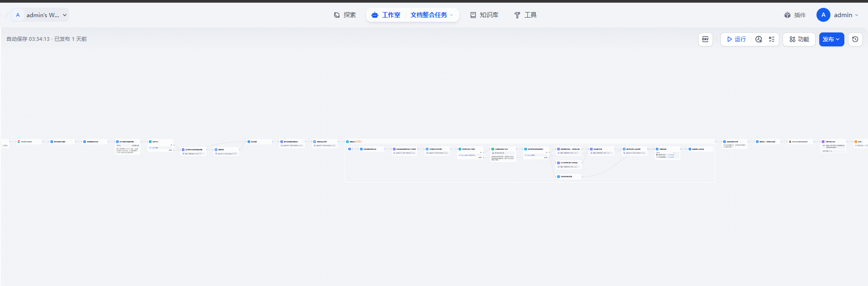Click the cube icon beside 插件
The height and width of the screenshot is (286, 868).
(788, 15)
